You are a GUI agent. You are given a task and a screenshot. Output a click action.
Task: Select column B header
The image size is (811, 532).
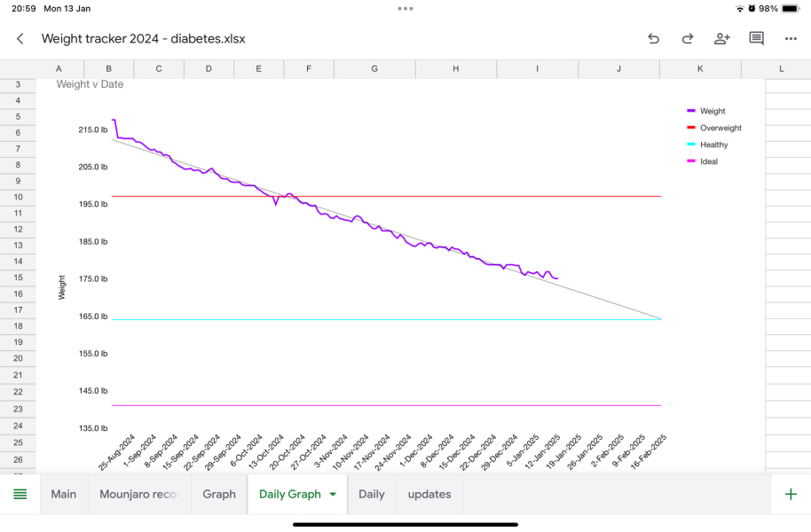(x=108, y=69)
